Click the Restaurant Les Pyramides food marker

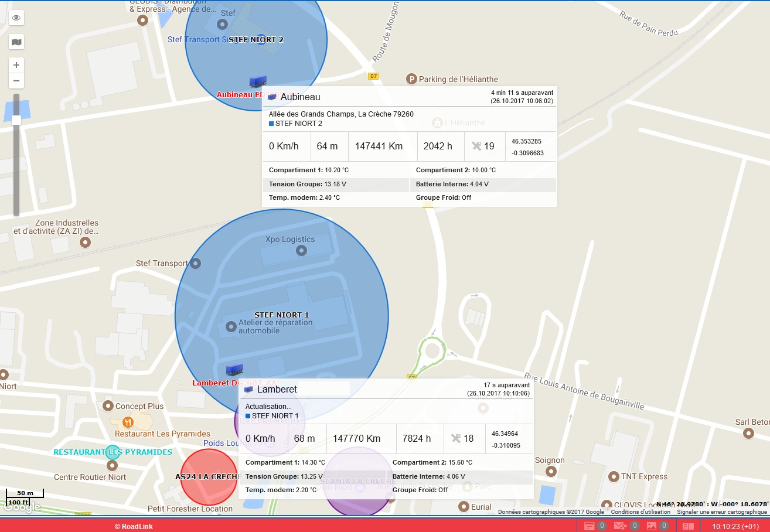(x=128, y=422)
